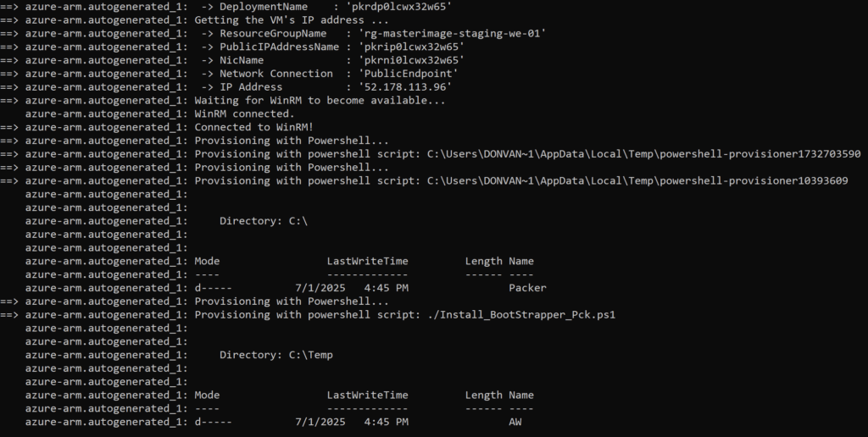The image size is (868, 437).
Task: Click the "WinRM connected." output line
Action: point(244,113)
